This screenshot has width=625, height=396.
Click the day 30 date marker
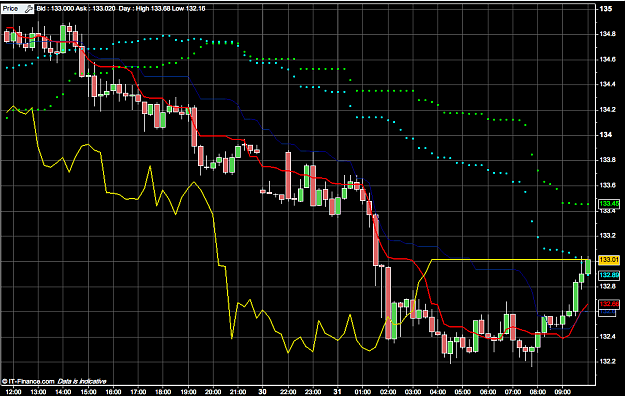[x=262, y=392]
